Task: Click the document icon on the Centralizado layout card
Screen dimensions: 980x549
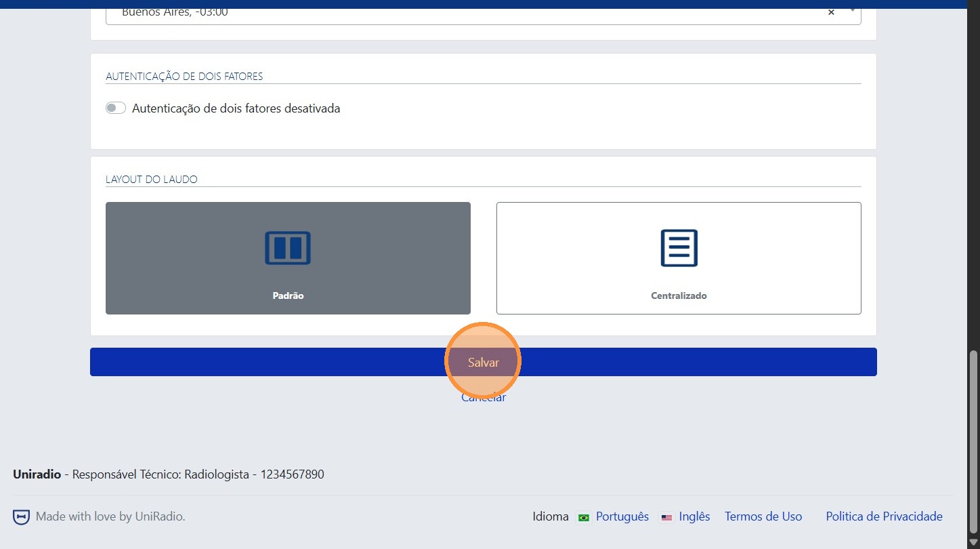Action: (x=678, y=248)
